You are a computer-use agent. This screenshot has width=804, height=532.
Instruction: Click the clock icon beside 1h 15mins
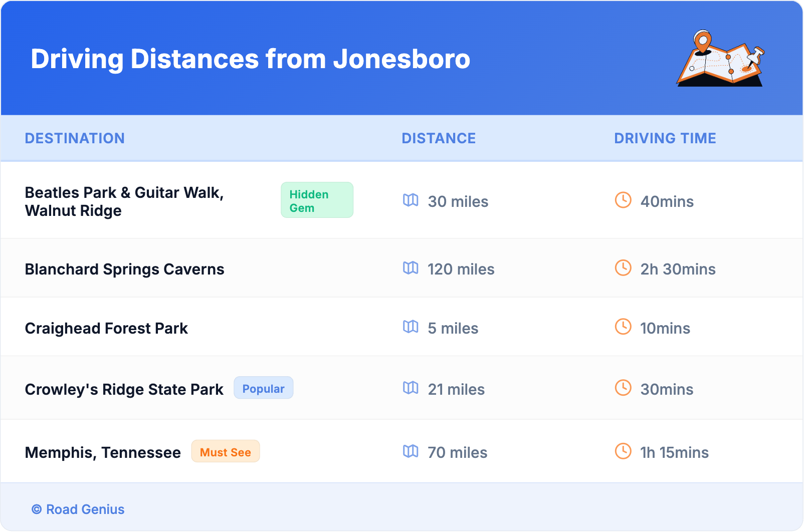623,451
